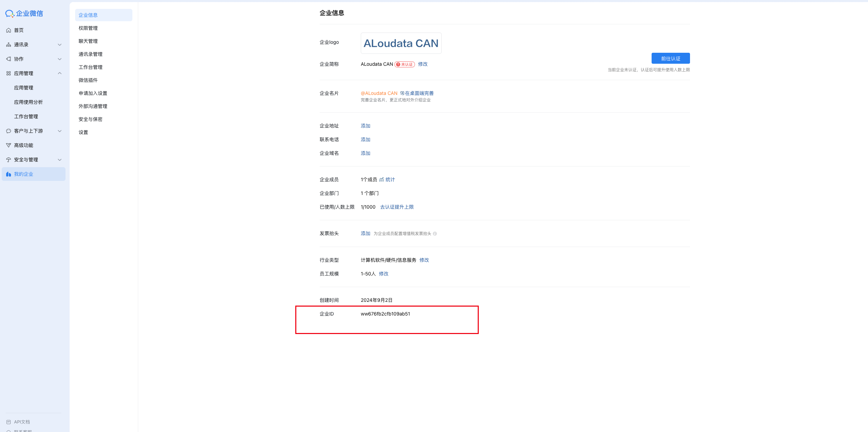Switch to the 通讯录管理 tab

coord(104,54)
